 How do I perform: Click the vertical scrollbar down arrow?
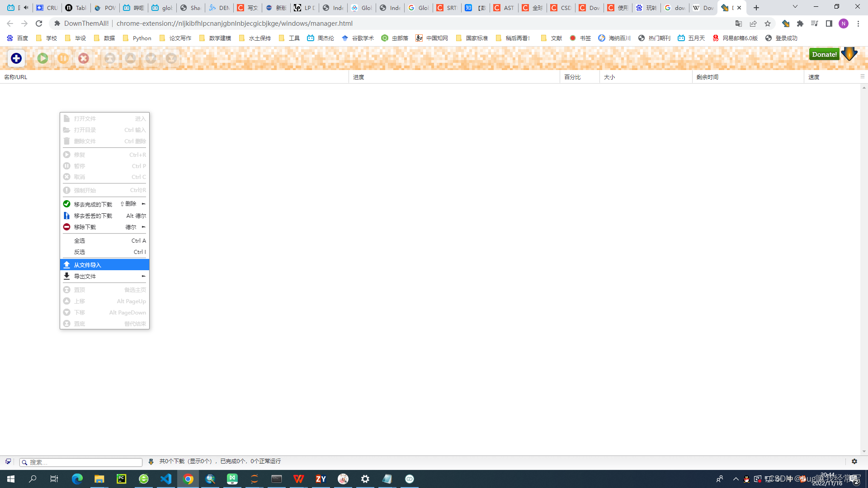[864, 451]
